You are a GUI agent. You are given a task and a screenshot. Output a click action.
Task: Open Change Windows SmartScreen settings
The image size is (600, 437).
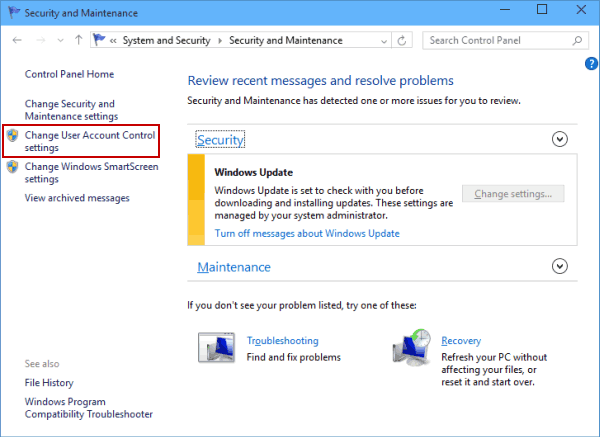coord(91,173)
